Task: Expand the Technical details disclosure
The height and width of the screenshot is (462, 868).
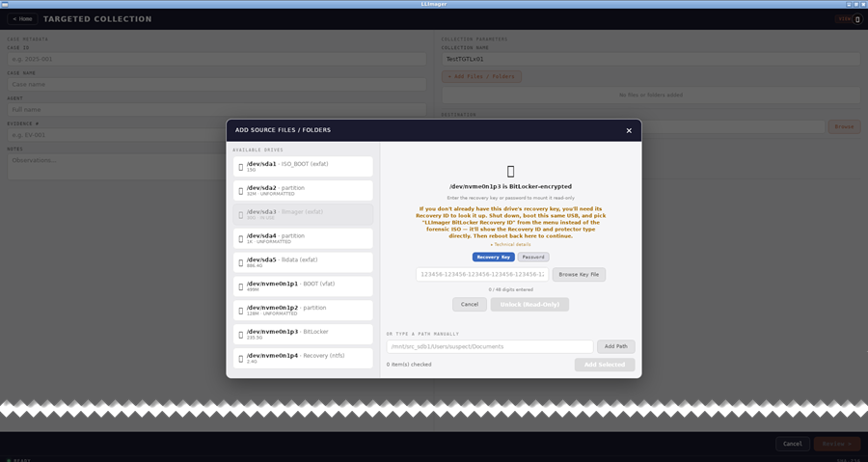Action: coord(510,244)
